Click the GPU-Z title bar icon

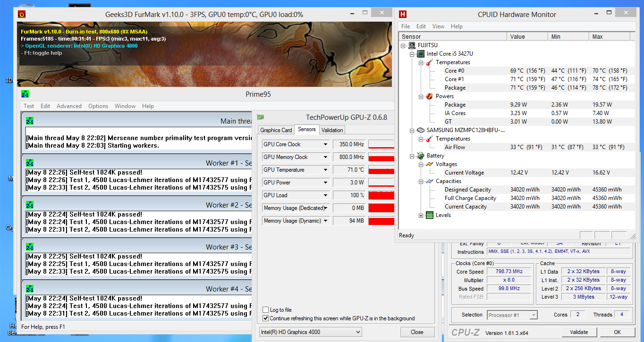[x=260, y=117]
